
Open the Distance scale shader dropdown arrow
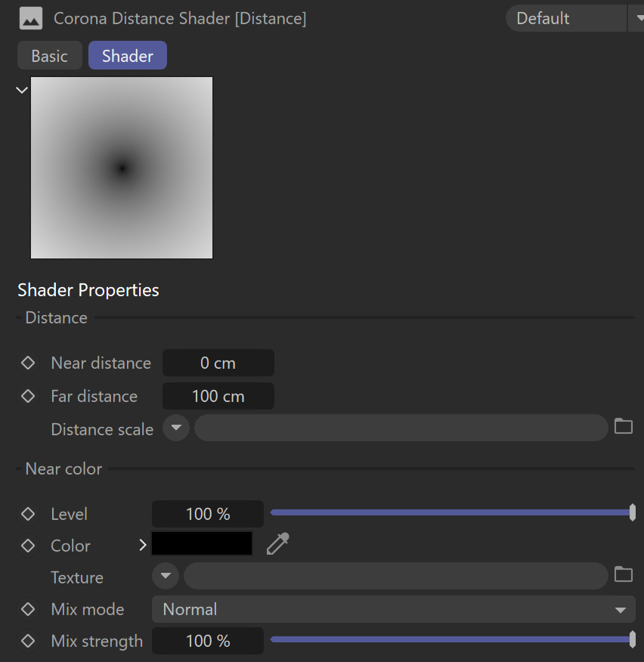[x=176, y=428]
